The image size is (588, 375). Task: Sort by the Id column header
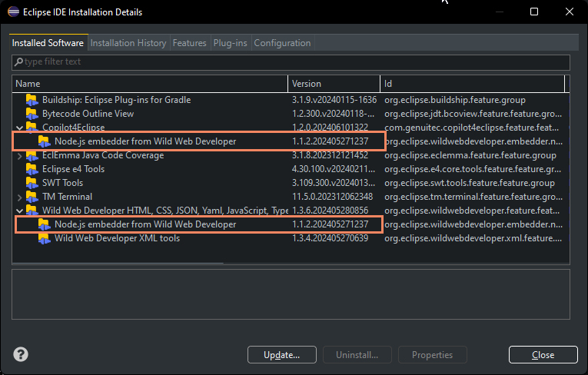click(473, 84)
